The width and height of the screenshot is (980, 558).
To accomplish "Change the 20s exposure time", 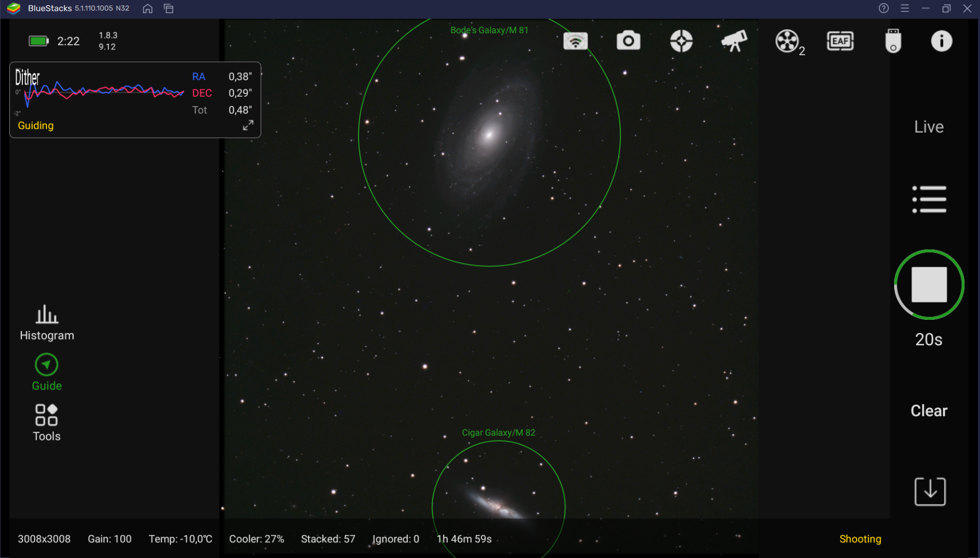I will (x=929, y=340).
